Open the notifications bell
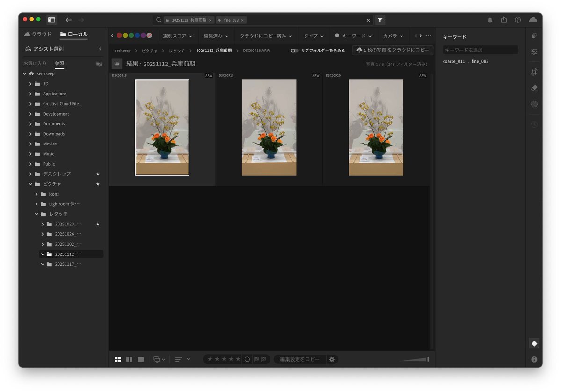The image size is (561, 392). pyautogui.click(x=490, y=20)
